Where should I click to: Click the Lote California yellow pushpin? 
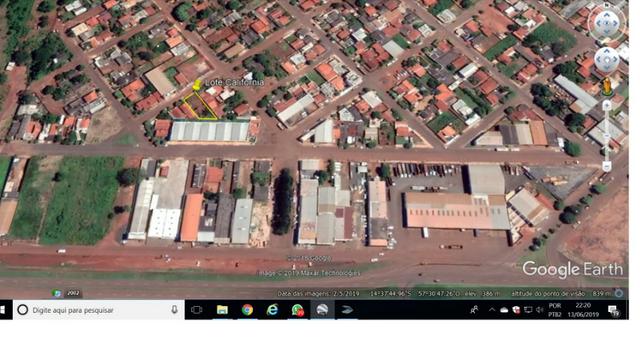pyautogui.click(x=197, y=85)
